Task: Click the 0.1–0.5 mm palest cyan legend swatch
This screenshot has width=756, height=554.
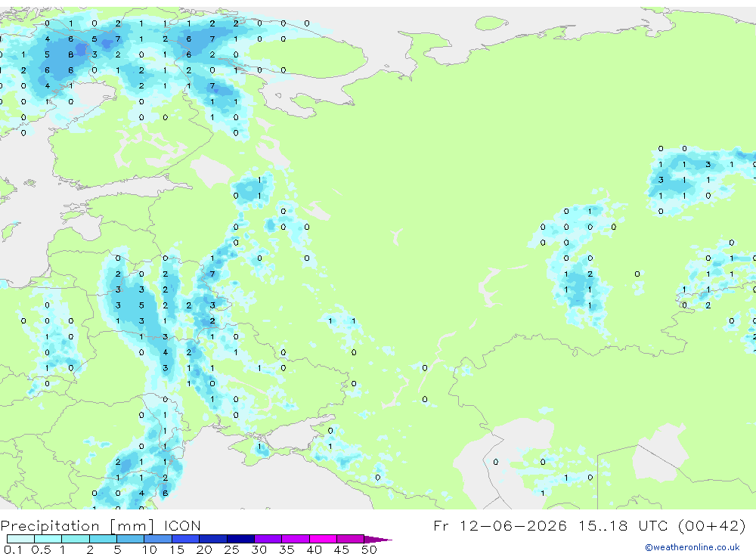Action: click(20, 539)
